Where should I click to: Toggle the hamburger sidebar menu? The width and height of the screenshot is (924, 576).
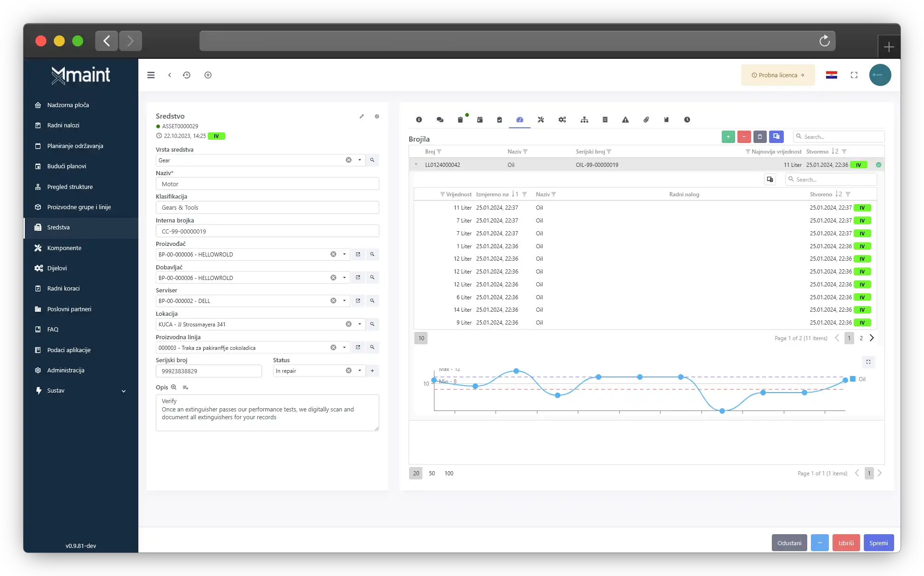pos(151,75)
